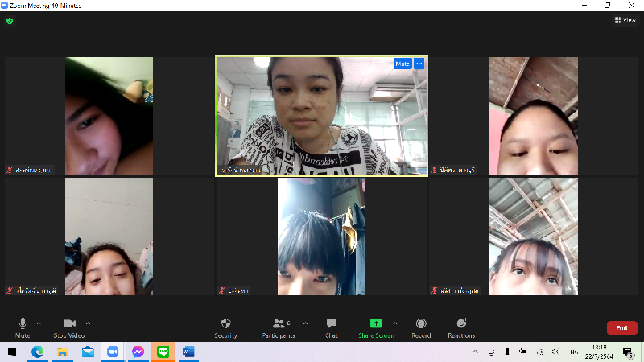The width and height of the screenshot is (644, 362).
Task: Start recording with the Record icon
Action: click(x=421, y=323)
